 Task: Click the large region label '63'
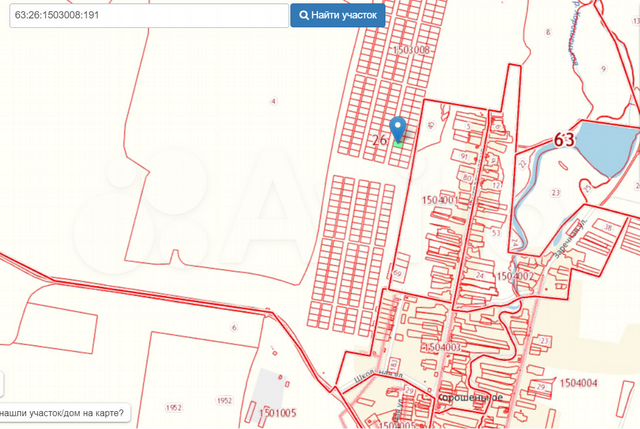(x=564, y=140)
